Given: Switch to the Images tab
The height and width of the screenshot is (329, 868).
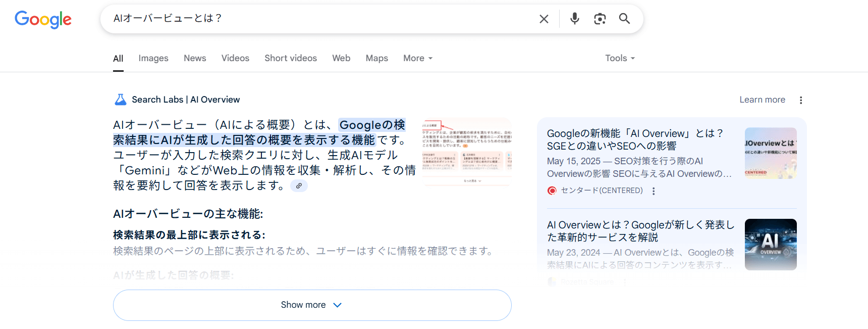Looking at the screenshot, I should pos(153,58).
